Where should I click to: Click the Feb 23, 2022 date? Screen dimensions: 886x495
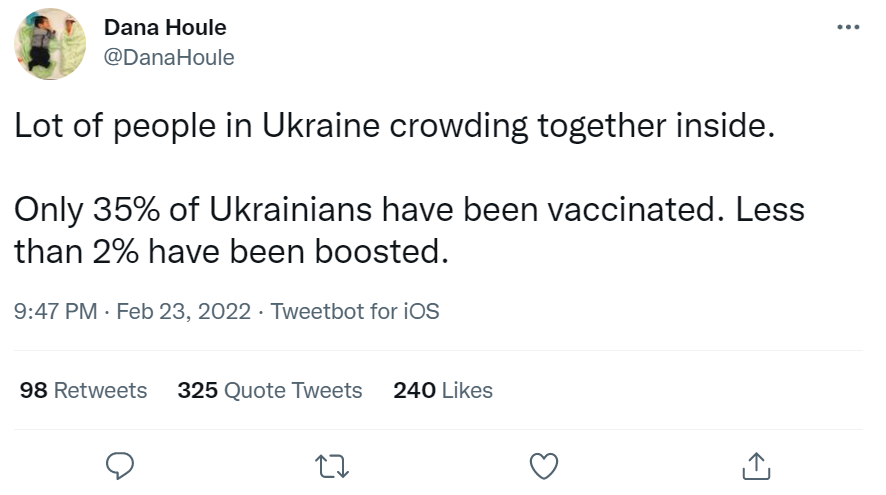184,311
